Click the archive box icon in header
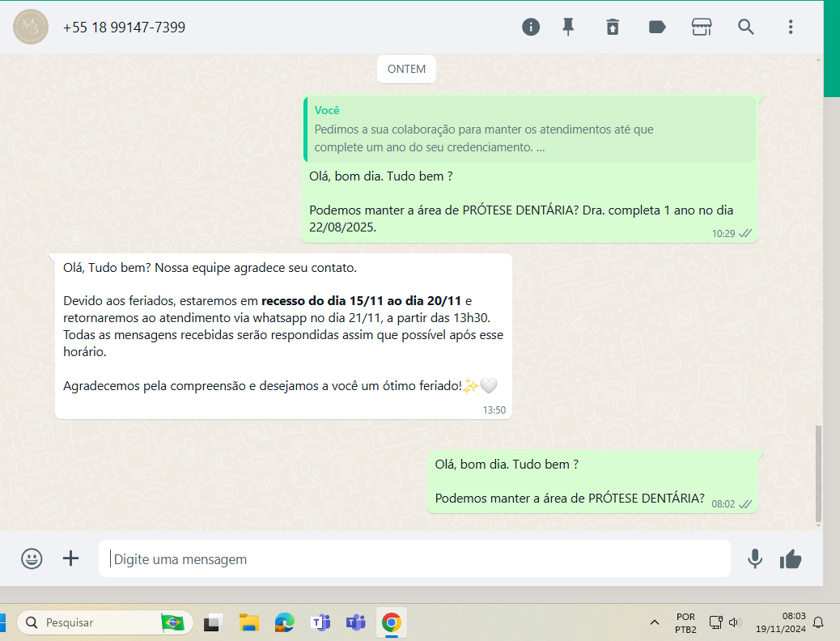Image resolution: width=840 pixels, height=641 pixels. (x=613, y=27)
